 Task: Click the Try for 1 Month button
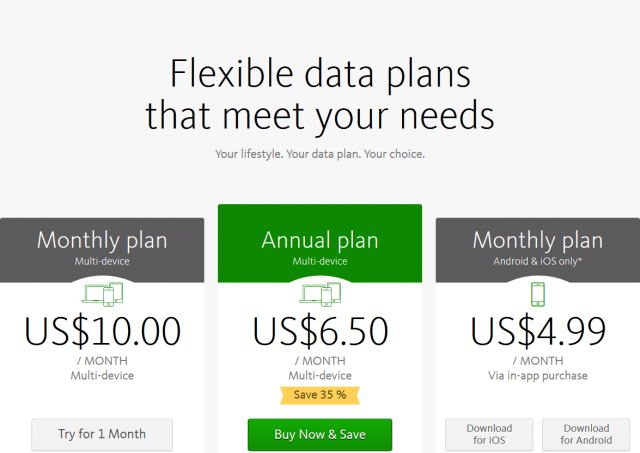(x=102, y=434)
